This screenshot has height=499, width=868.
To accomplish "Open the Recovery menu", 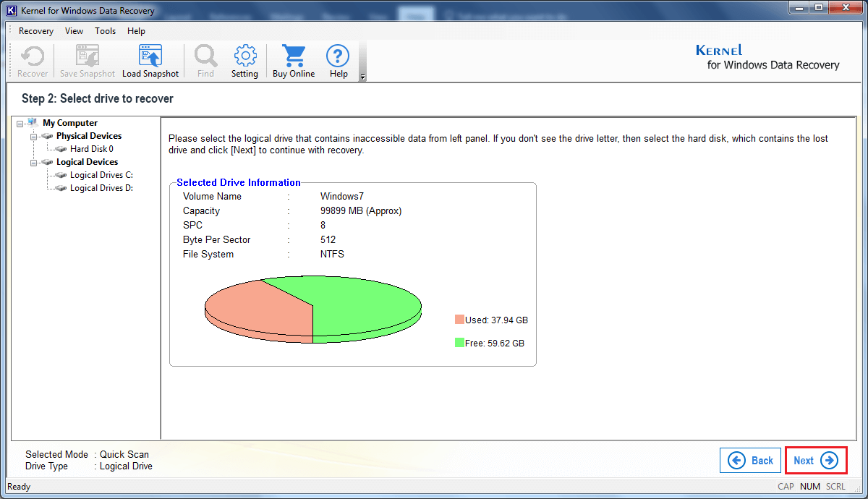I will click(36, 31).
